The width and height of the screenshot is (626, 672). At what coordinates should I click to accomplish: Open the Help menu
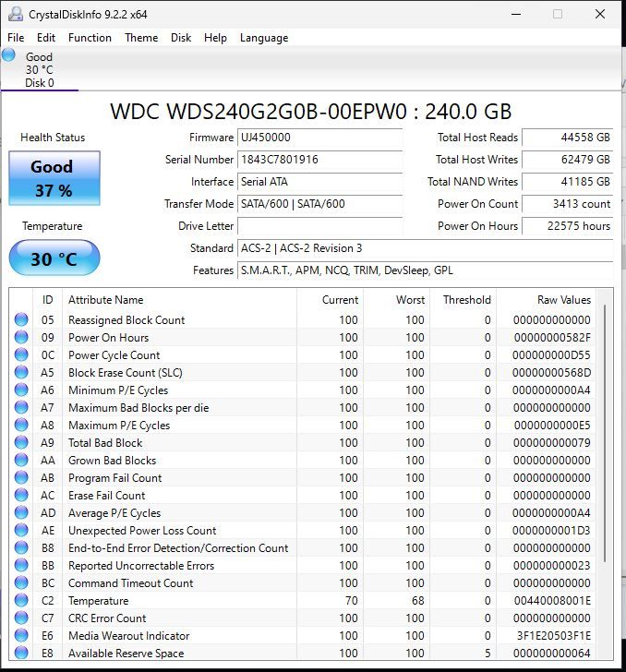(x=215, y=38)
